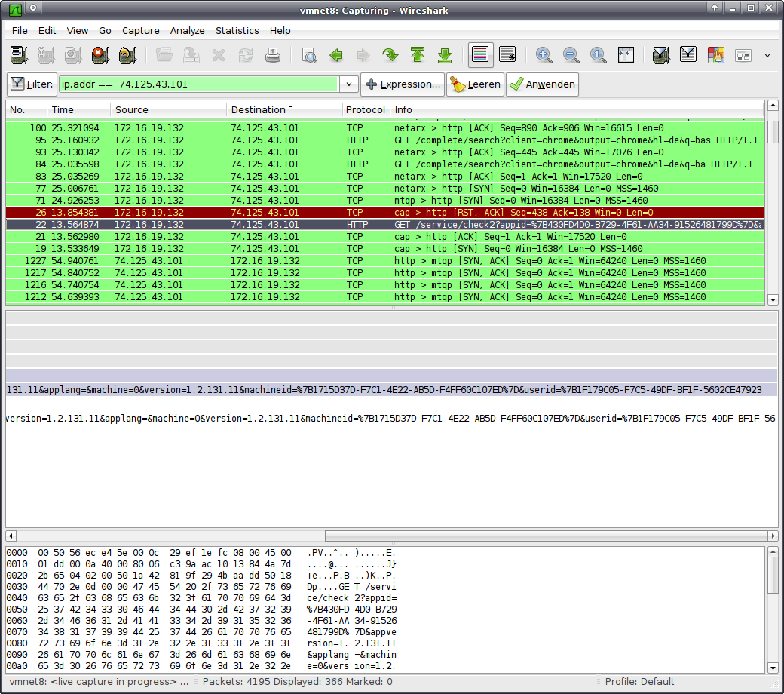Sort by Protocol column header
This screenshot has height=694, width=784.
pos(366,109)
